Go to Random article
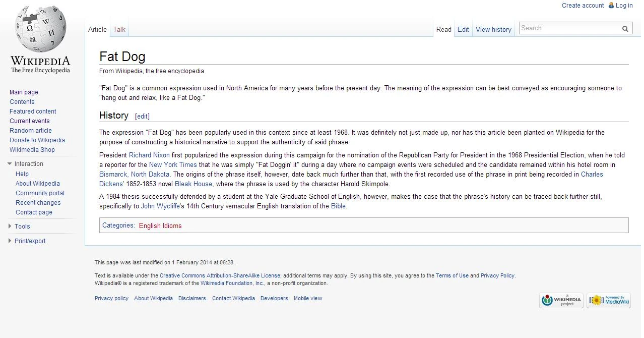The height and width of the screenshot is (338, 644). [x=31, y=131]
